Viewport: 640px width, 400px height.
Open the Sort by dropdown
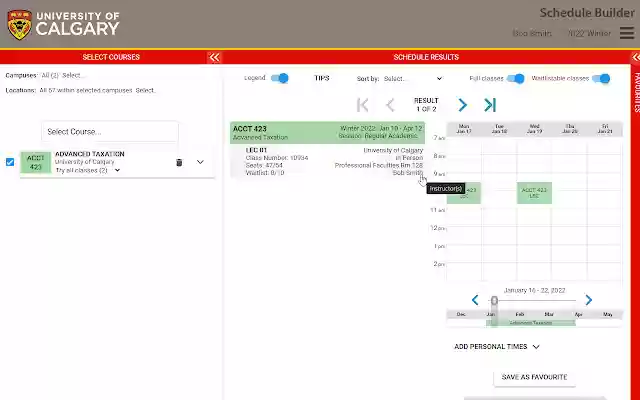[x=412, y=79]
